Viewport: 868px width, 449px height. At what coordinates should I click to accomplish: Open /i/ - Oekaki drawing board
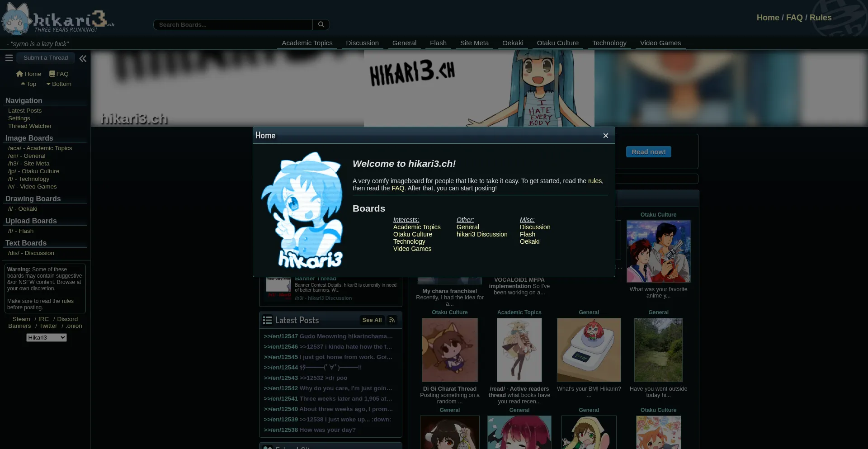coord(23,209)
